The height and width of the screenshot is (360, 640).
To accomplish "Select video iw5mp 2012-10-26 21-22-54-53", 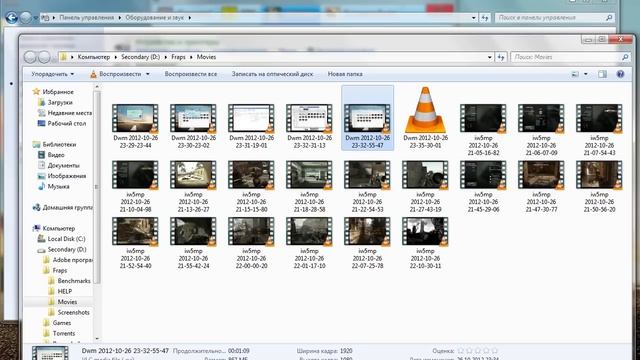I will [367, 186].
